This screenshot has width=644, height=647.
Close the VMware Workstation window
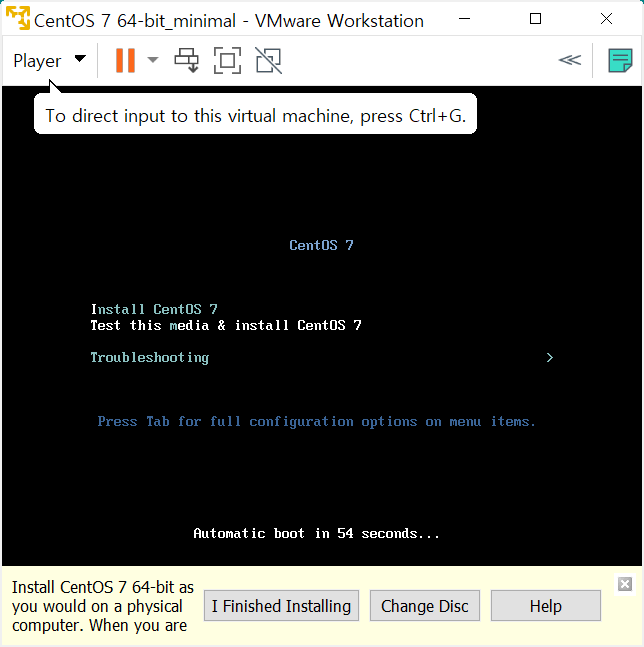point(606,19)
